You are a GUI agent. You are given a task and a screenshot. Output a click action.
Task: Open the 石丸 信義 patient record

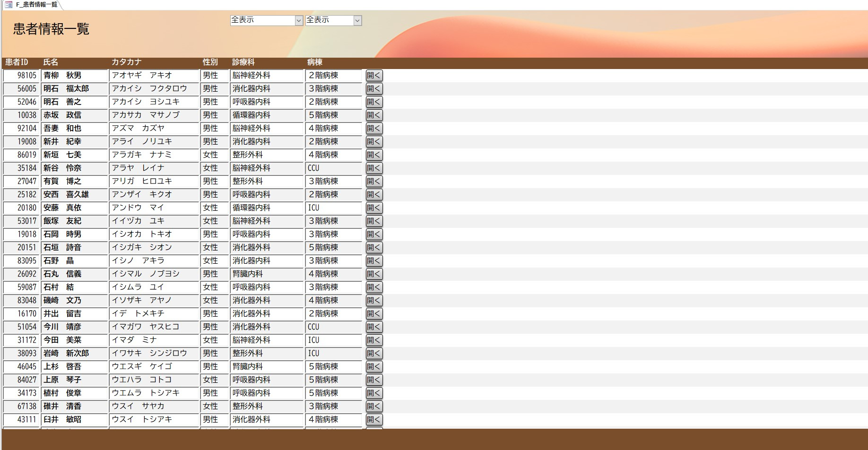pos(374,274)
